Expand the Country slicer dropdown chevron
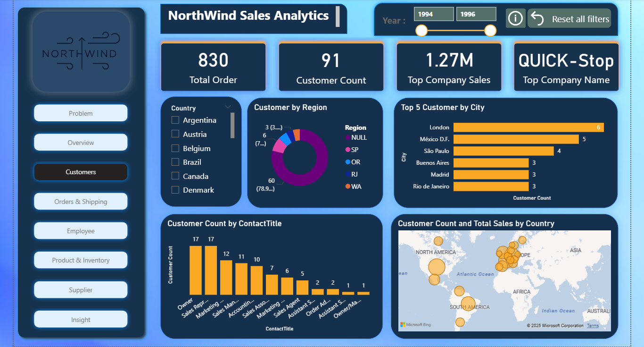644x347 pixels. click(x=228, y=107)
